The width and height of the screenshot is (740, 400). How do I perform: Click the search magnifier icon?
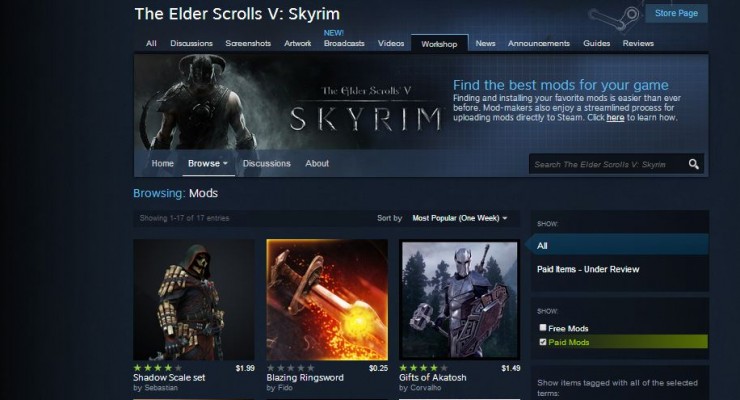click(x=693, y=164)
